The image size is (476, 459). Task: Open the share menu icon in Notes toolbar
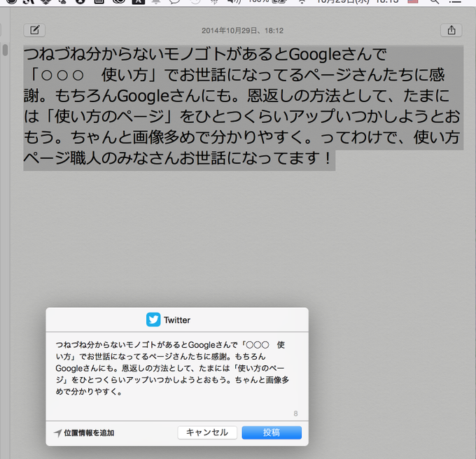coord(451,30)
